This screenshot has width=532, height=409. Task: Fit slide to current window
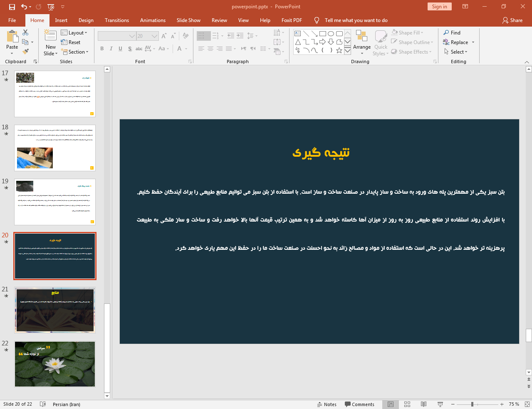coord(527,404)
